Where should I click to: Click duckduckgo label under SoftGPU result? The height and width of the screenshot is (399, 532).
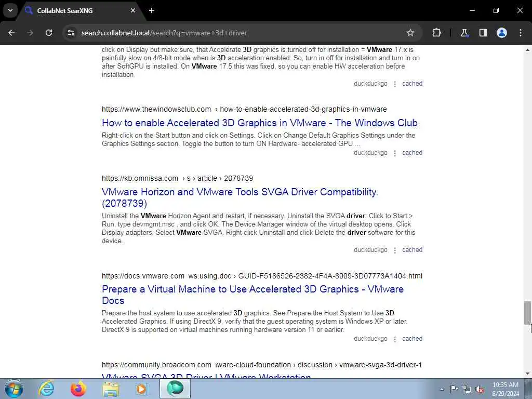click(370, 84)
